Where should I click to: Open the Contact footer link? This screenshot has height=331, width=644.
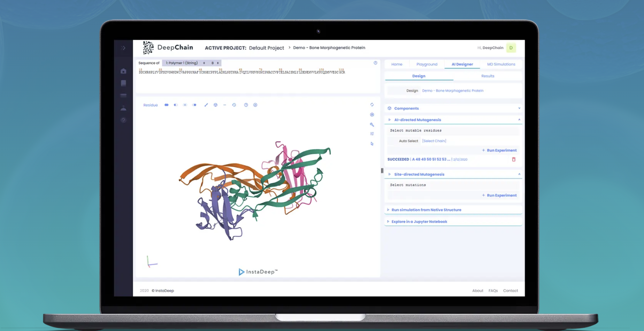point(510,291)
